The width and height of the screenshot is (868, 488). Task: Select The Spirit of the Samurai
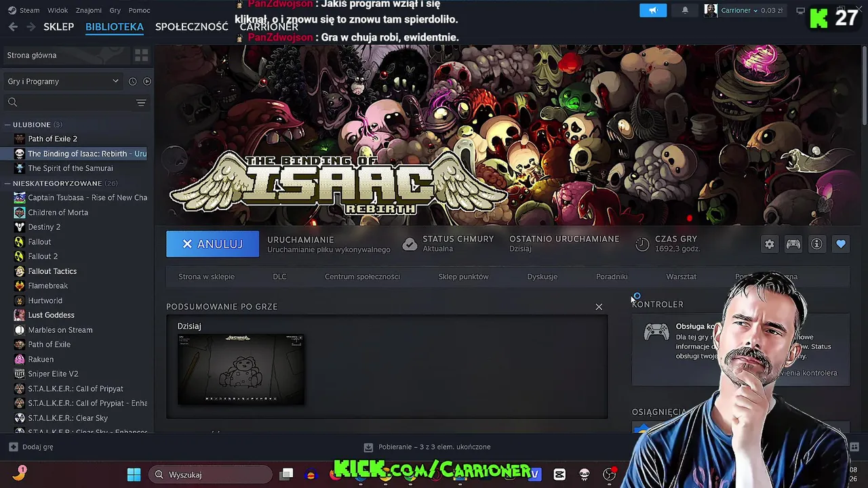71,168
